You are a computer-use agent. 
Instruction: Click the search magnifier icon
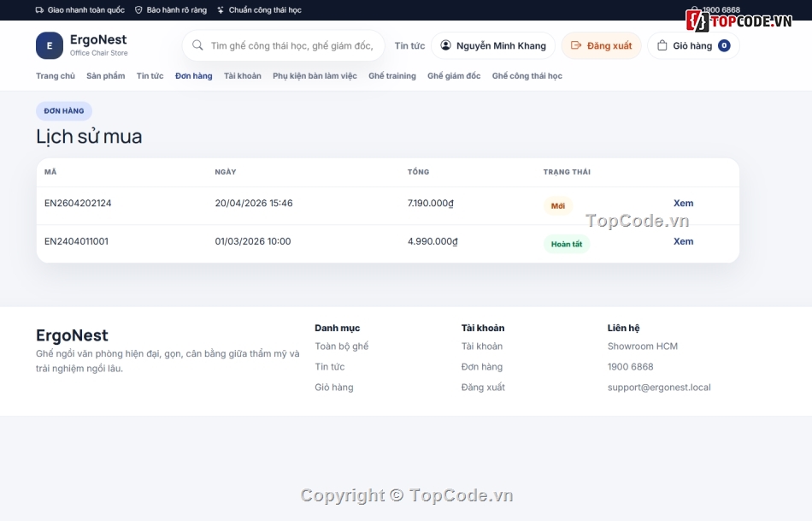[x=197, y=45]
